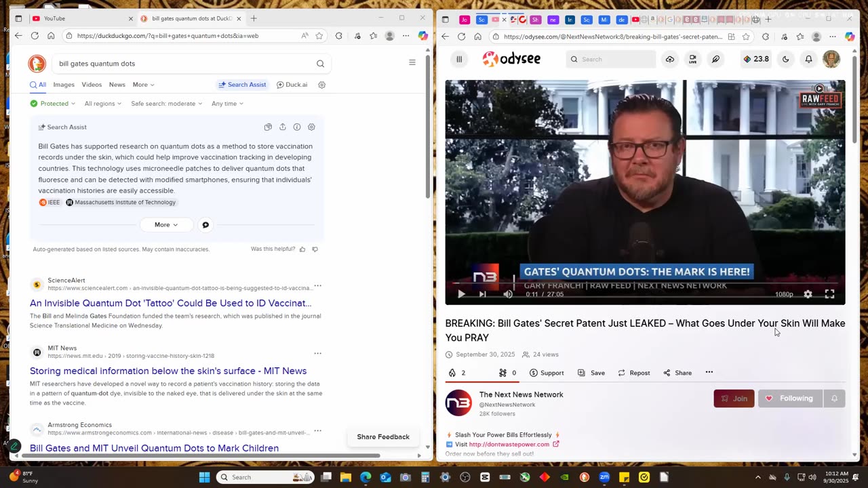The image size is (868, 488).
Task: Toggle Search Assist mode
Action: tap(242, 85)
